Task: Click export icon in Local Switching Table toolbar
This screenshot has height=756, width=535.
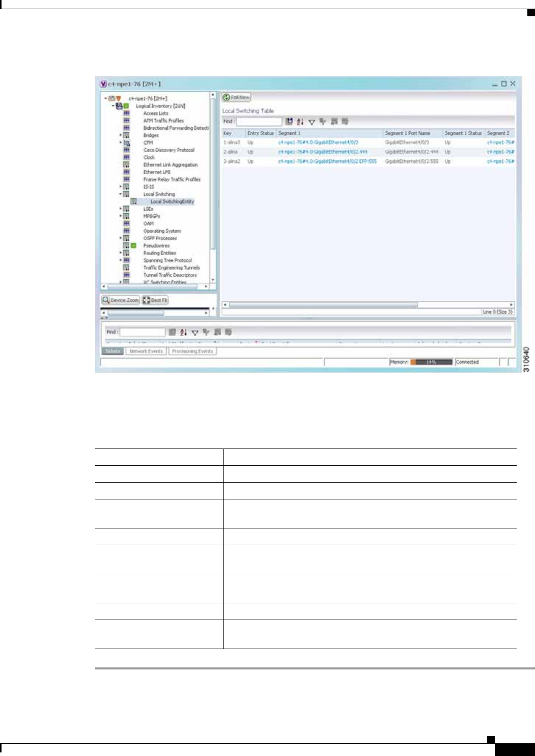Action: coord(289,122)
